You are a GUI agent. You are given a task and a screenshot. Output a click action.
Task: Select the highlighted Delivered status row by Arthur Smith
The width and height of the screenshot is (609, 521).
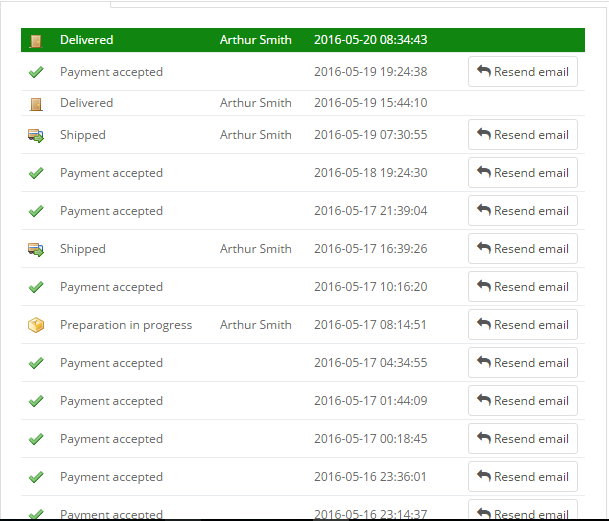303,40
